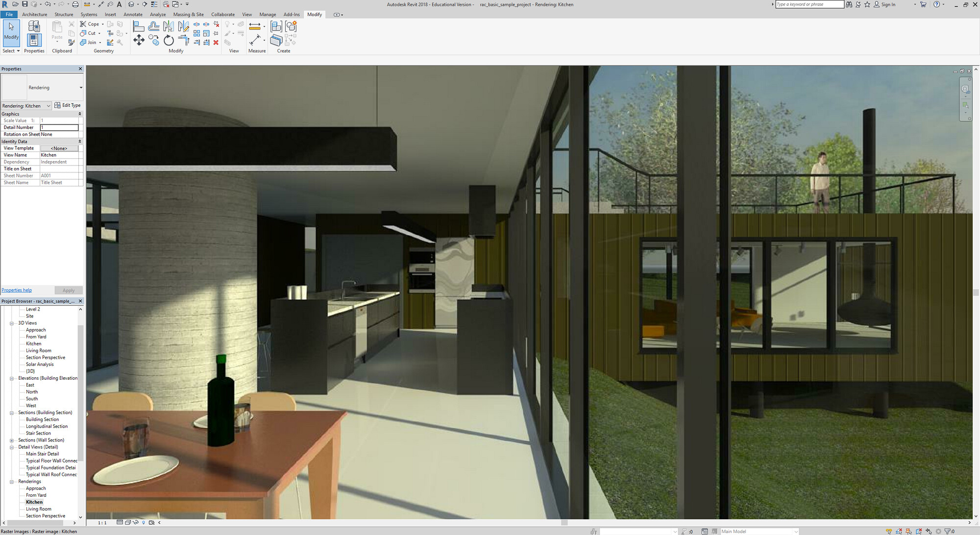Click the Edit Type button
Screen dimensions: 980x535
click(x=68, y=105)
